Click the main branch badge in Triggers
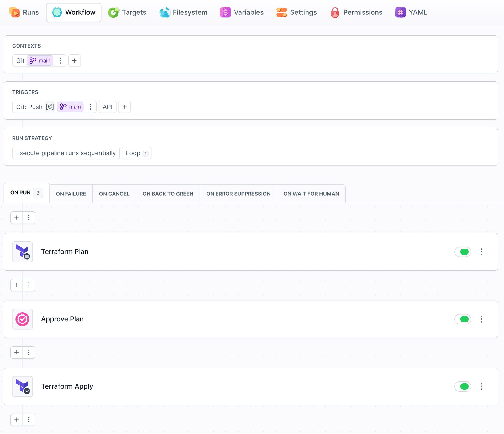This screenshot has height=434, width=504. (x=70, y=107)
